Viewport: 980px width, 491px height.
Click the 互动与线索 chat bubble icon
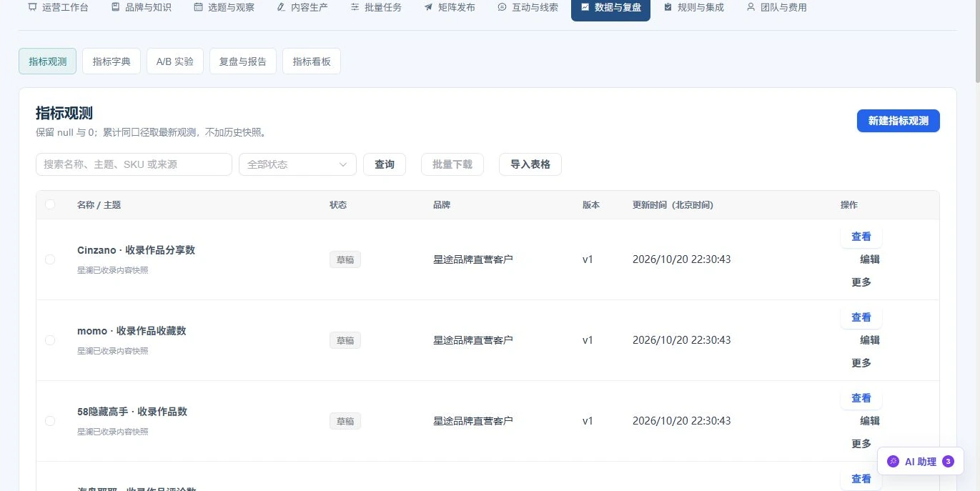click(502, 7)
